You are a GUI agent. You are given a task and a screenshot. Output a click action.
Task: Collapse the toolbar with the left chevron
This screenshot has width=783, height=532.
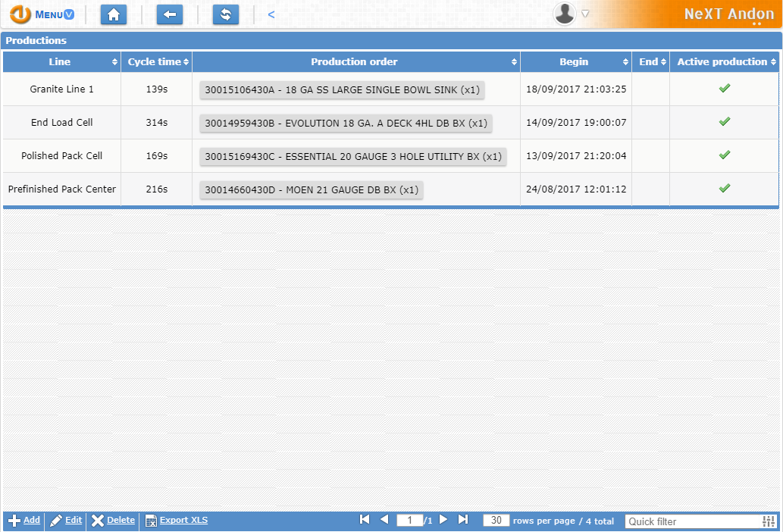(271, 14)
